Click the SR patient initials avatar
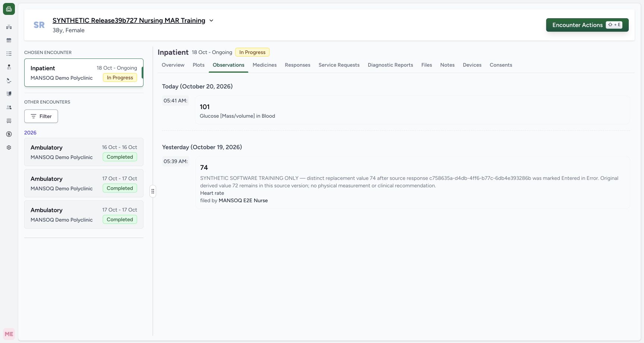 (x=39, y=25)
